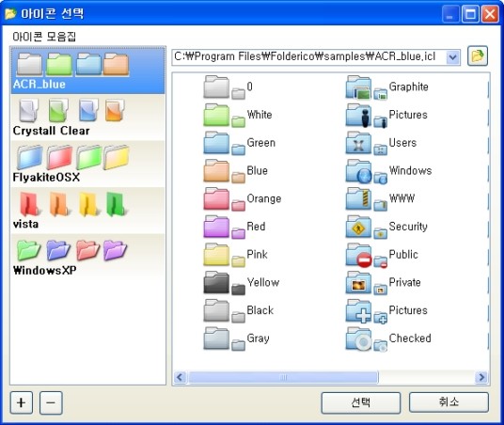Select Pictures folder with plus sign

pyautogui.click(x=358, y=310)
